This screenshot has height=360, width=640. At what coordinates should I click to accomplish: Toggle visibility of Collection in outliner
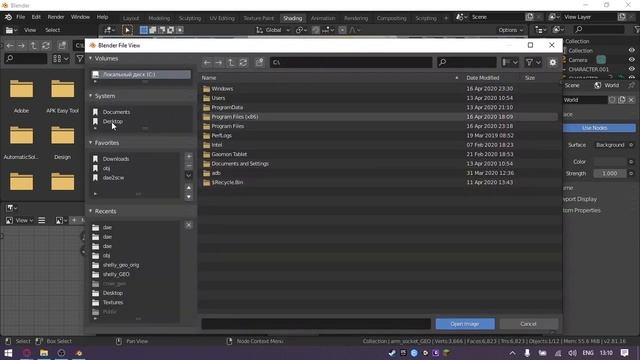point(631,51)
